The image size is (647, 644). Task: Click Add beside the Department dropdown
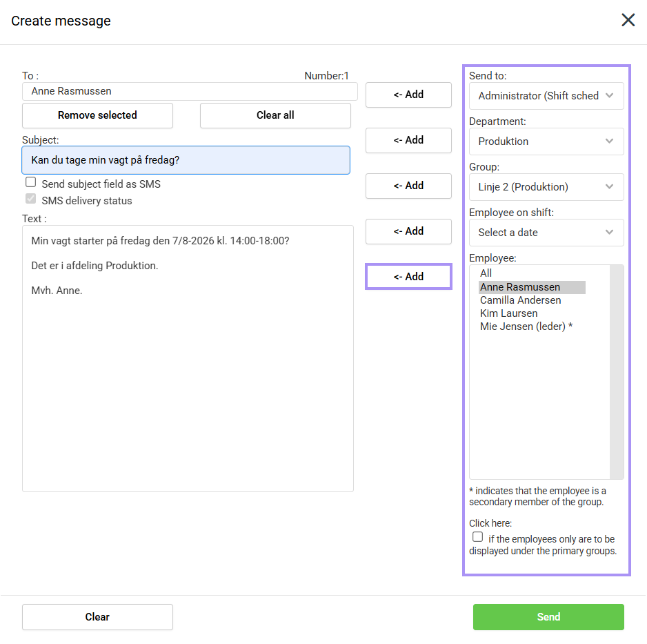pos(408,140)
